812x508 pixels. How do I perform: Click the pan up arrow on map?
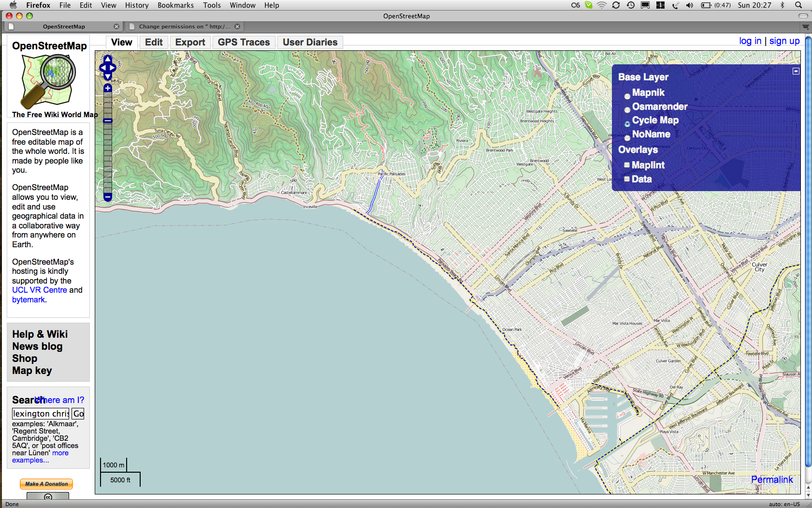click(107, 59)
